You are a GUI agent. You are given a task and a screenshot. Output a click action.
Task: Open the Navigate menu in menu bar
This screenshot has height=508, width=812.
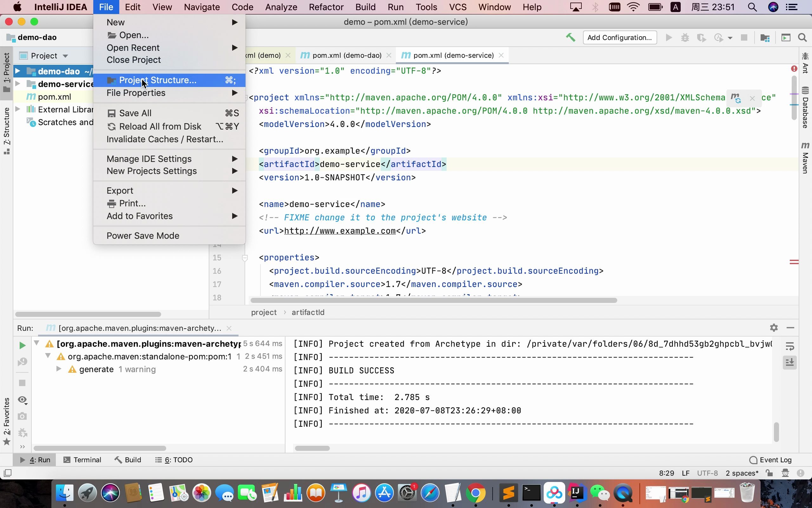202,7
